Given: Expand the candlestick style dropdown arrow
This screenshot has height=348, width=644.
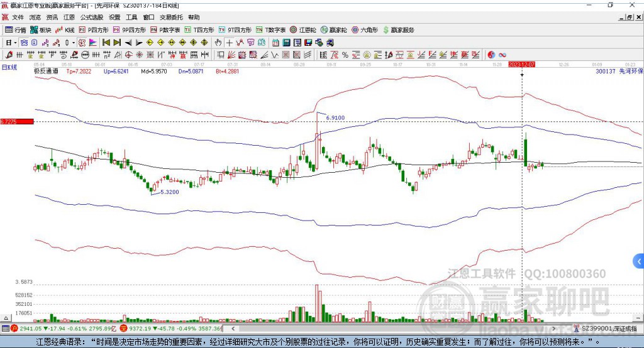Looking at the screenshot, I should tap(74, 43).
